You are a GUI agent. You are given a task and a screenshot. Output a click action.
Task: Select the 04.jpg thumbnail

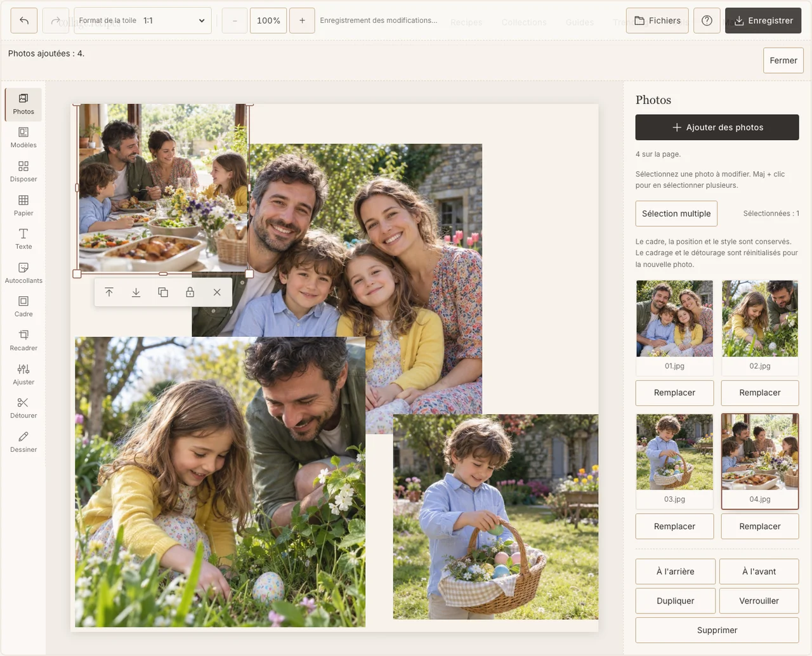click(760, 461)
